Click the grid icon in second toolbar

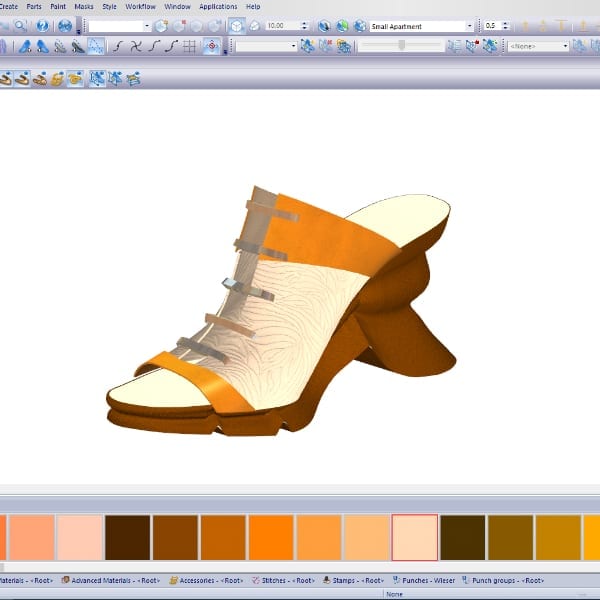click(190, 46)
